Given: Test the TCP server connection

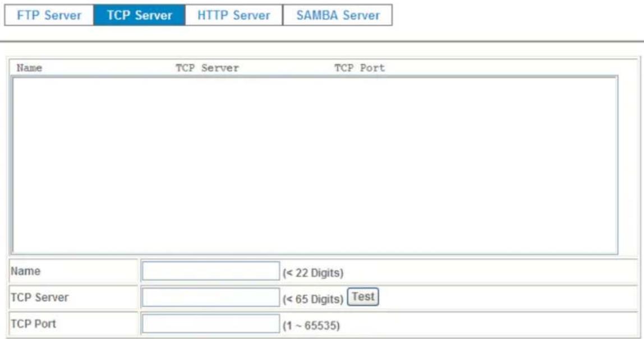Looking at the screenshot, I should (x=363, y=297).
